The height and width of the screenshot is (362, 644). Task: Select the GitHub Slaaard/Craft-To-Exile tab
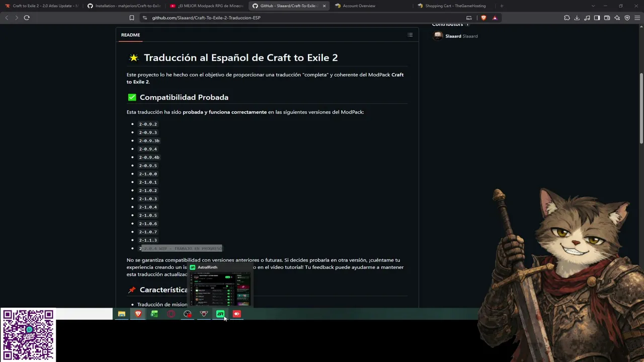click(289, 6)
